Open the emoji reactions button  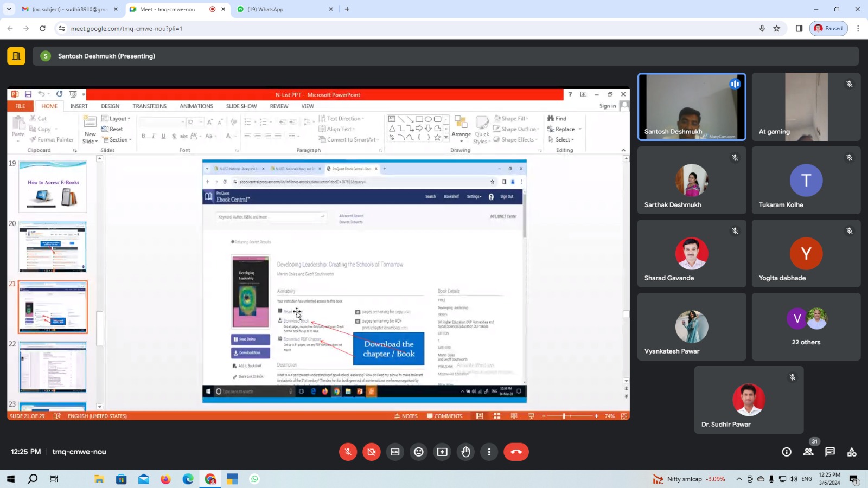tap(419, 452)
